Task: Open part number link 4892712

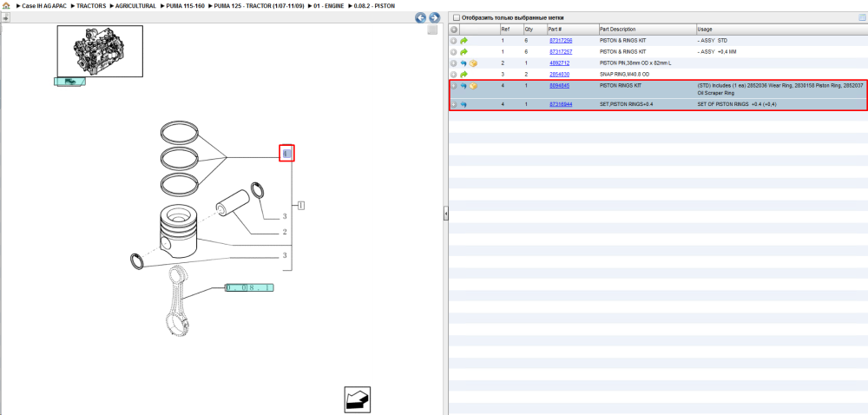Action: pos(559,63)
